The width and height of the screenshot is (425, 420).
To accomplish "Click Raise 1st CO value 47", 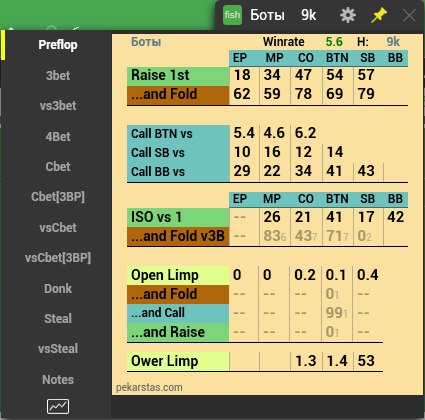I will coord(303,75).
